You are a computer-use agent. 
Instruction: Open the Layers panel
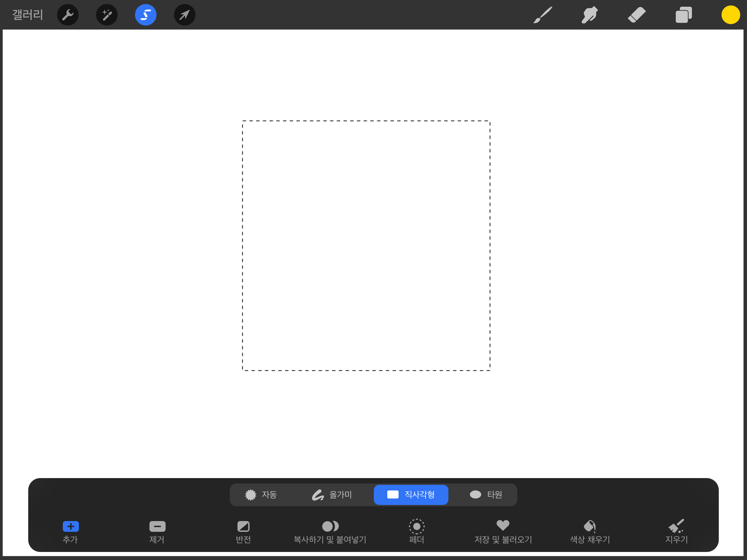tap(684, 15)
